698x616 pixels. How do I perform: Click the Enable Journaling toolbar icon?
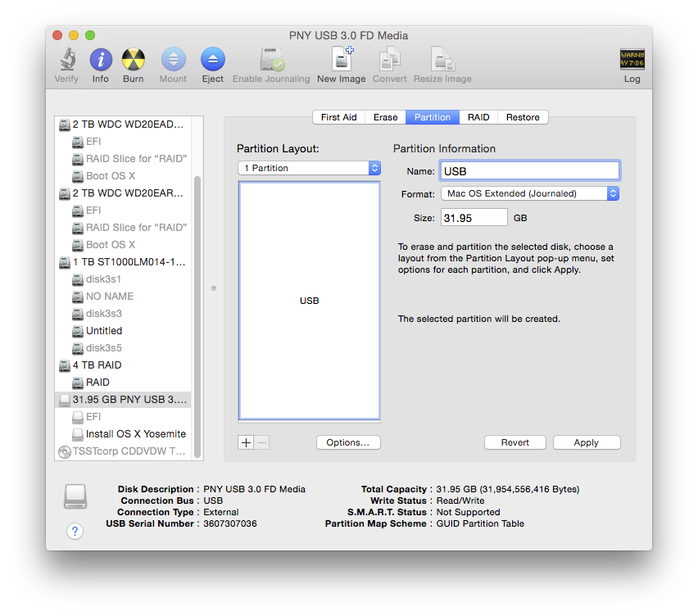click(x=271, y=60)
